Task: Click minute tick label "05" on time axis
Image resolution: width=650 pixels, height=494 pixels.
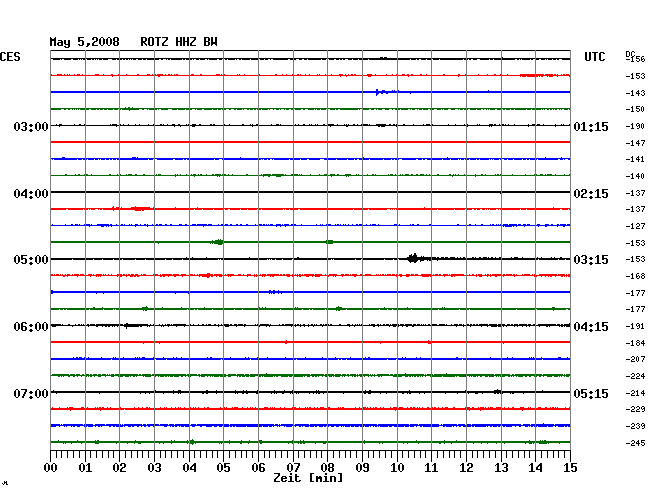Action: (223, 468)
